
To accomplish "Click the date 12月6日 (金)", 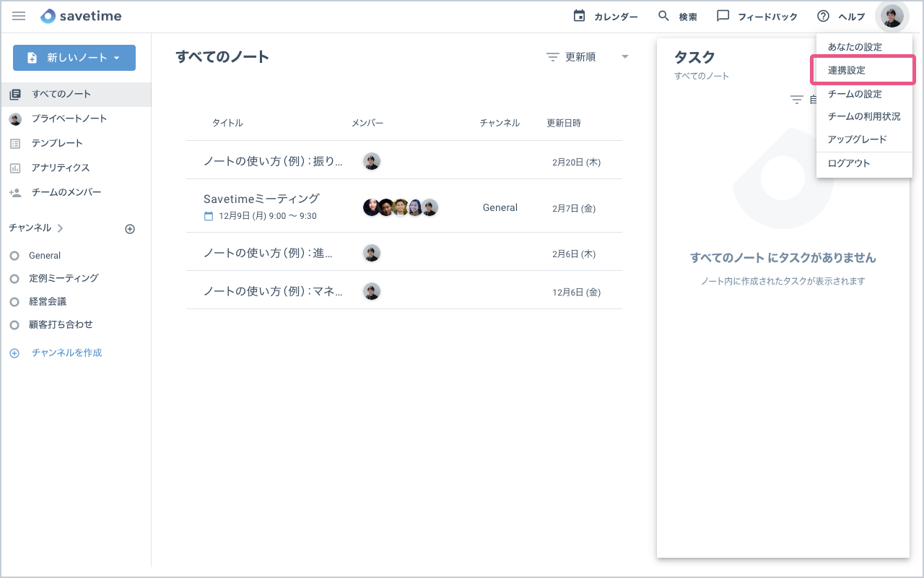I will click(576, 293).
